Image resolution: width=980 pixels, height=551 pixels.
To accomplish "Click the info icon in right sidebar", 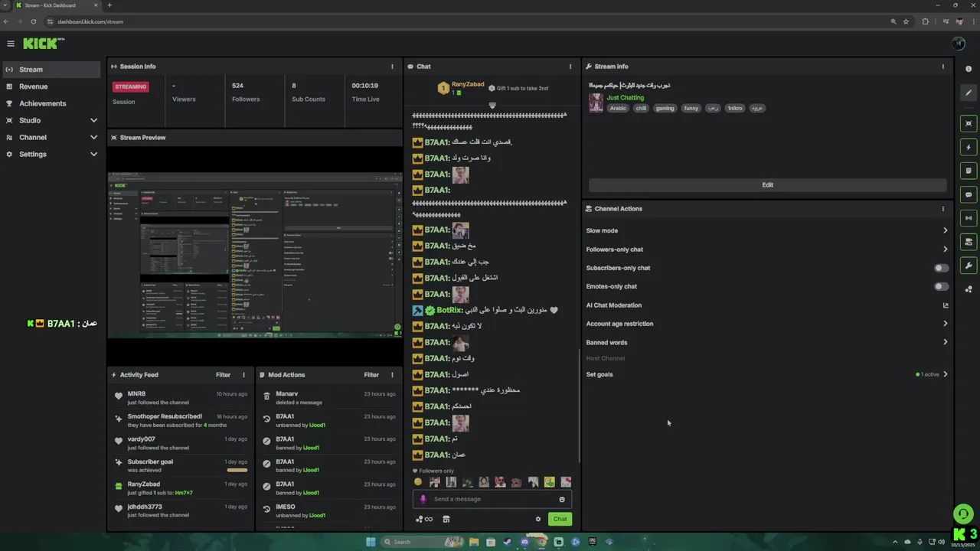I will coord(969,69).
